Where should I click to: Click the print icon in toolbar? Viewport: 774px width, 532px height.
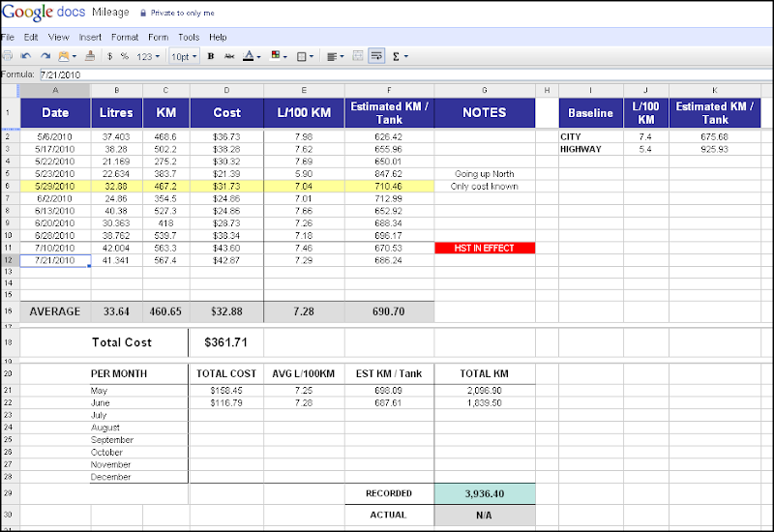pyautogui.click(x=8, y=56)
